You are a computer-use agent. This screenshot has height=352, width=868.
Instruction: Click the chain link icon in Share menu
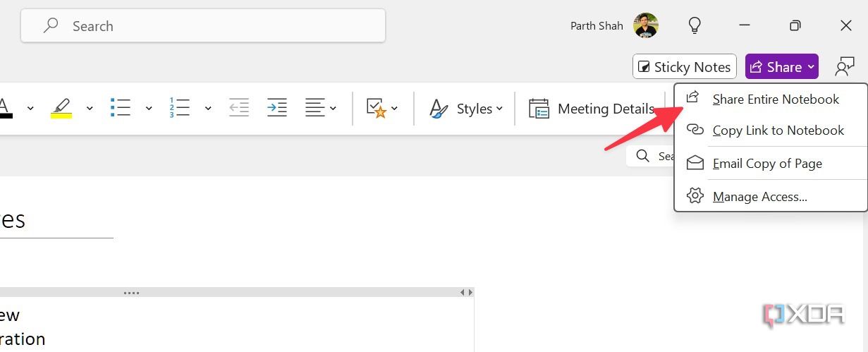coord(695,131)
